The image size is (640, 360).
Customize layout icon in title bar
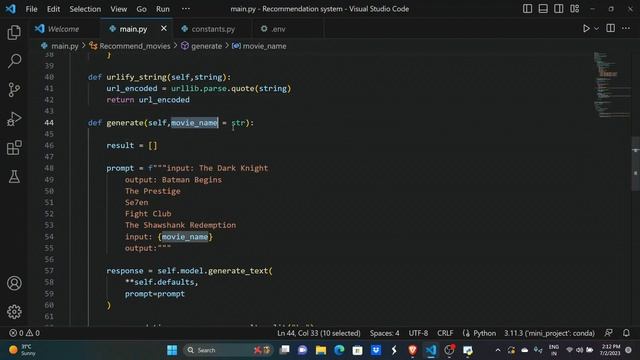point(575,9)
